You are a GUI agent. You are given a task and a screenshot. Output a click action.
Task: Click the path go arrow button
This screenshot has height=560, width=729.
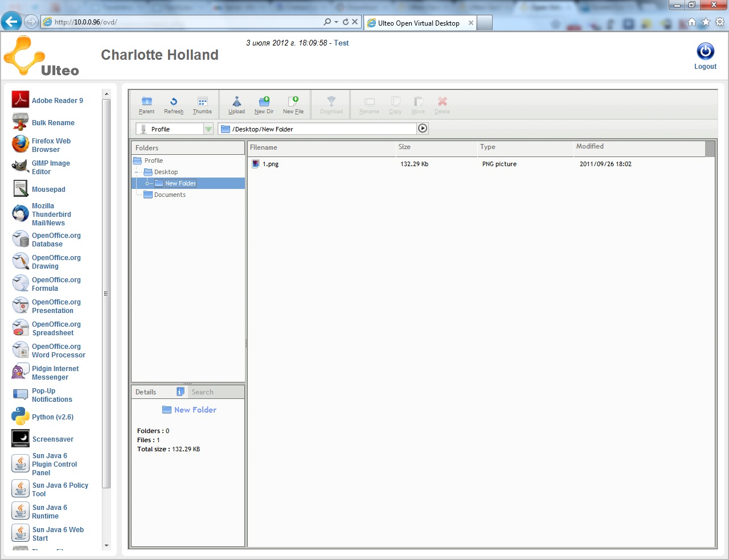[x=423, y=129]
